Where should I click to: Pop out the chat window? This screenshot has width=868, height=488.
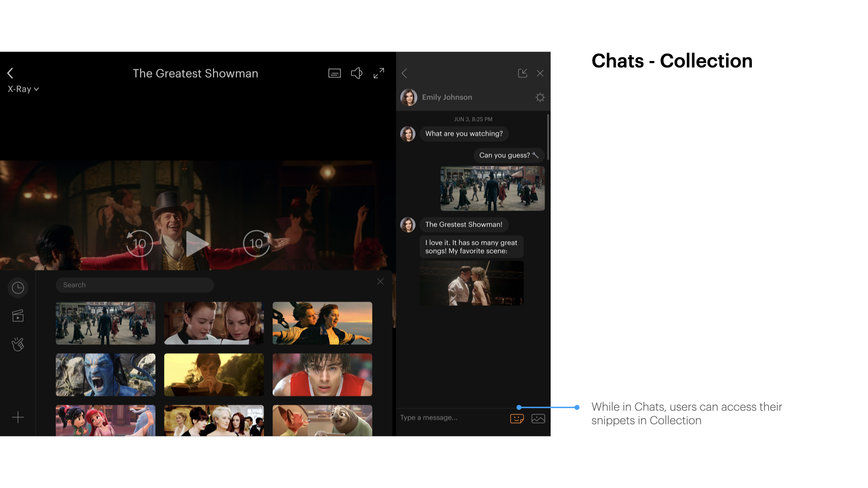point(523,73)
